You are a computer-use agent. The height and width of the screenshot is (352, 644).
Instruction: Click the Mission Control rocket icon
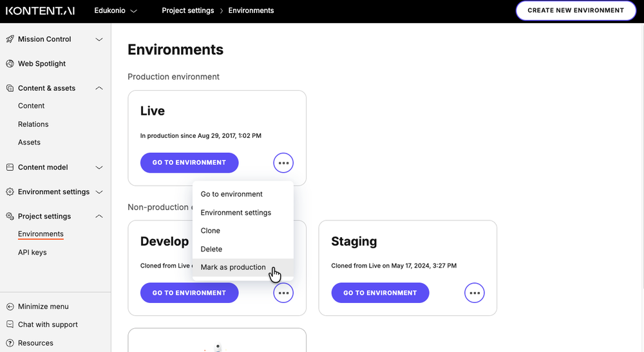[x=10, y=39]
